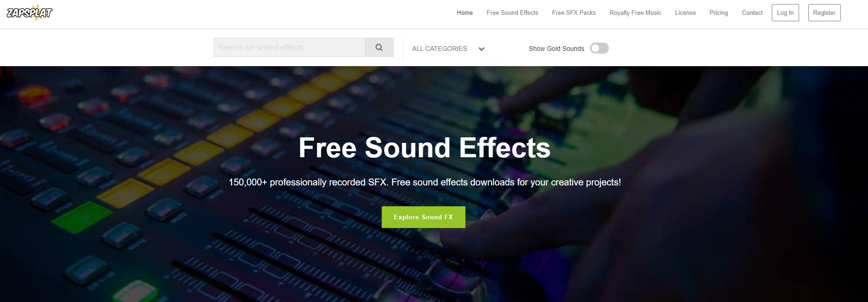Click the Show Gold Sounds label text

556,49
